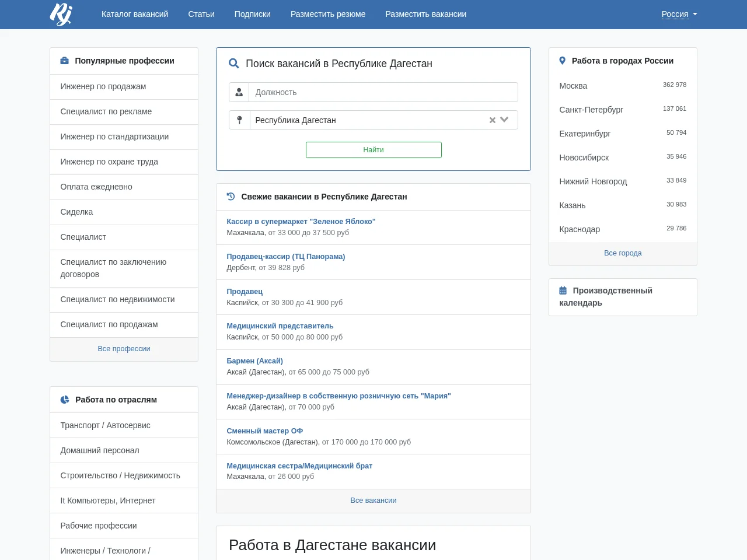Open Инженер по продажам profession
This screenshot has height=560, width=747.
click(124, 86)
